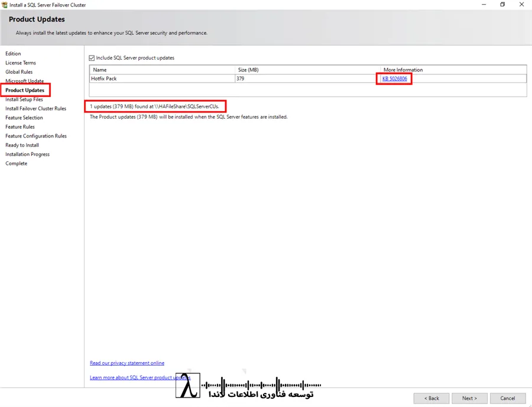Click the SQL Server setup title bar icon
The width and height of the screenshot is (532, 407).
[x=4, y=5]
